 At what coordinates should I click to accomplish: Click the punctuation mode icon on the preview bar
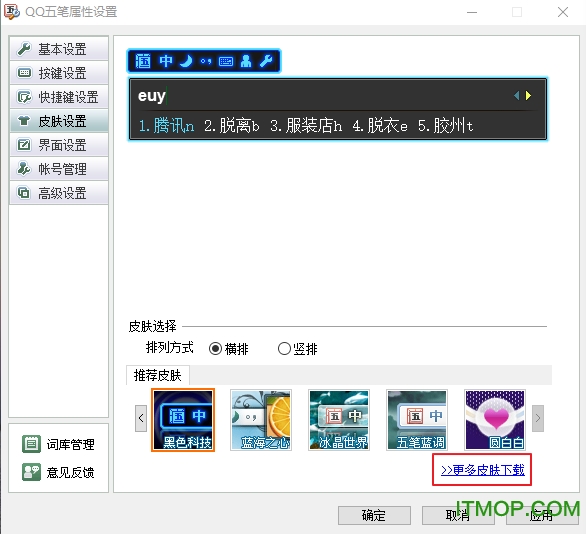click(206, 61)
